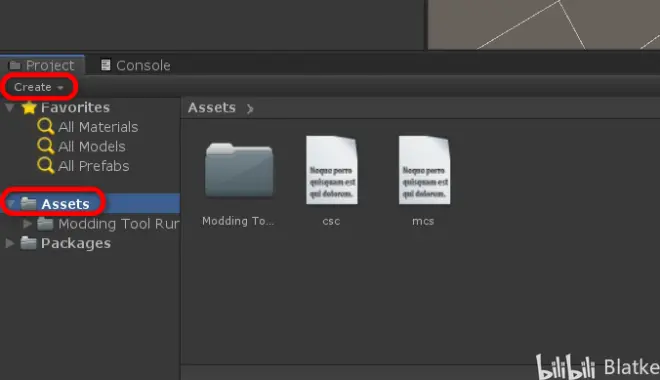The image size is (660, 380).
Task: Select the csc file icon
Action: (x=332, y=170)
